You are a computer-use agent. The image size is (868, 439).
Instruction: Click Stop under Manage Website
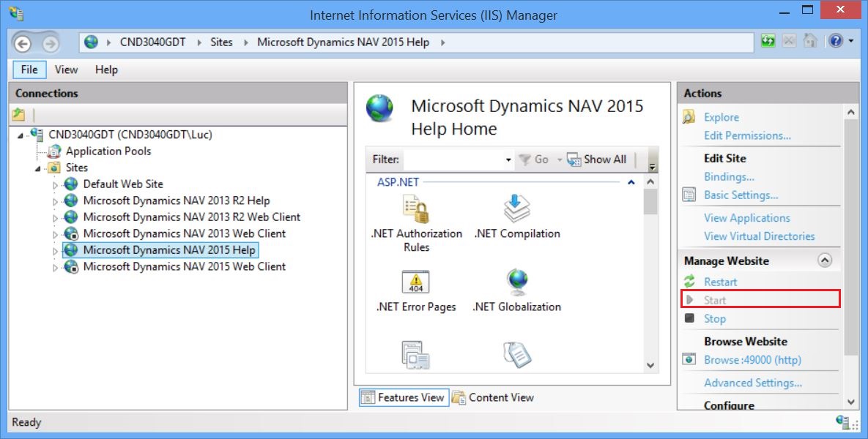(x=715, y=319)
